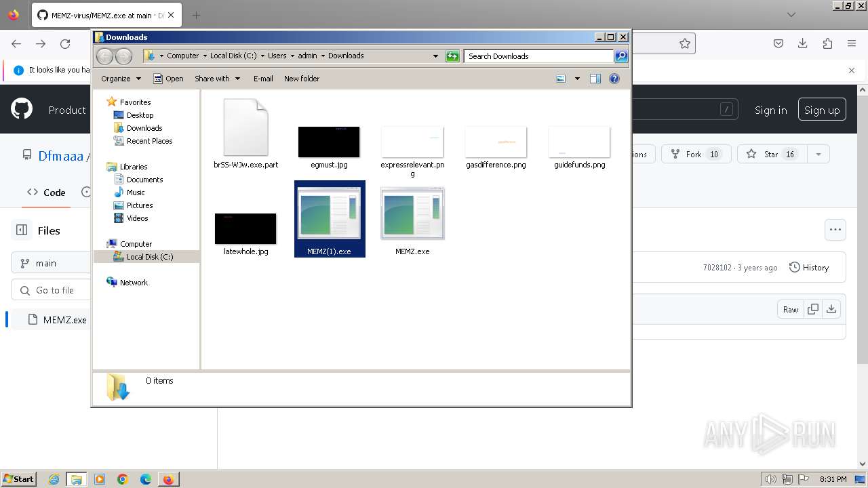Reload the page in Firefox
Screen dimensions: 868x488
65,43
